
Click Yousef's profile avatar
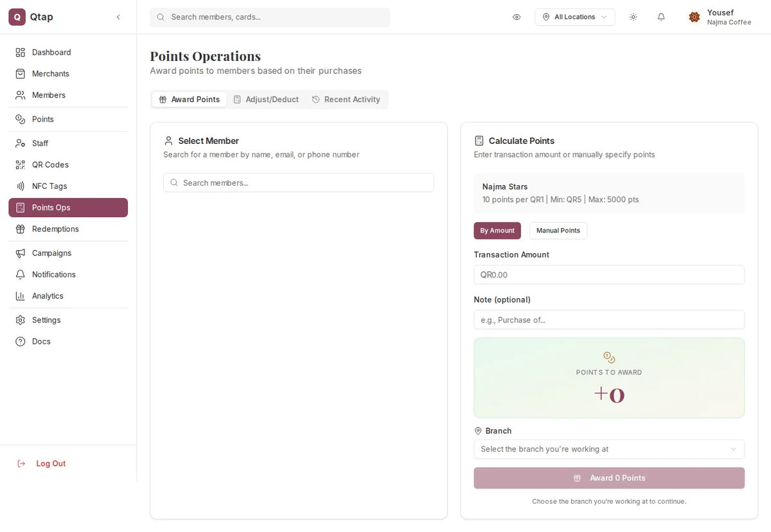[694, 17]
